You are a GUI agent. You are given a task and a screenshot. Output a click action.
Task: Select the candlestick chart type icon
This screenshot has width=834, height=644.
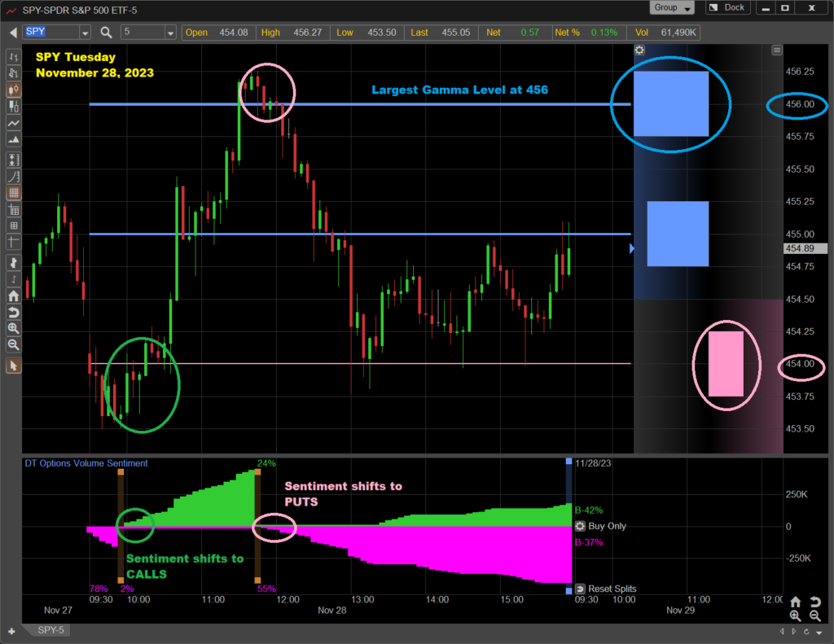(x=13, y=90)
